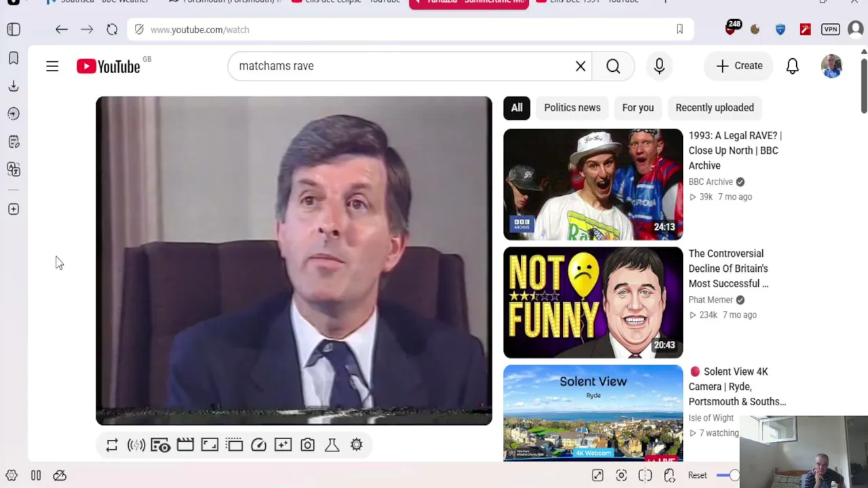
Task: Click the card-with-eye visibility icon
Action: (x=161, y=445)
